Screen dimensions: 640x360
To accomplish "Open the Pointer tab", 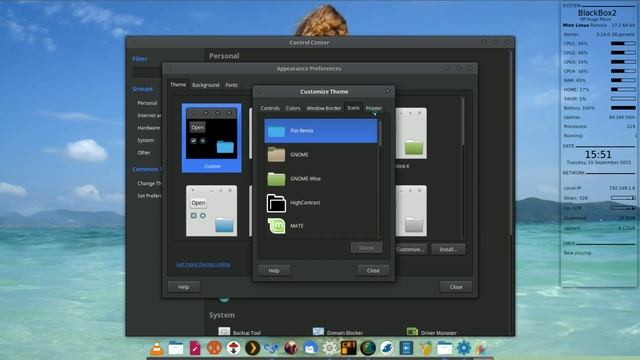I will pos(373,108).
